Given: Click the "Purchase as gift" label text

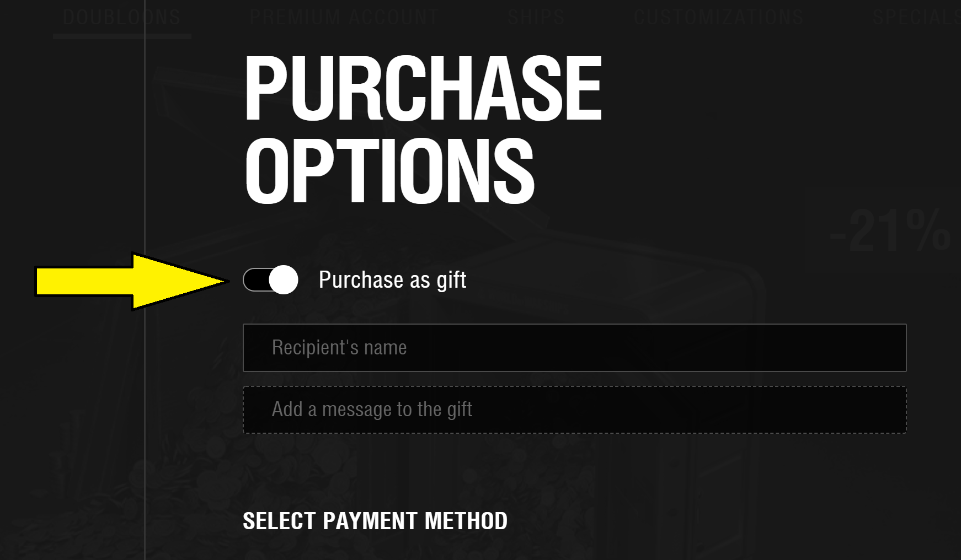Looking at the screenshot, I should click(x=392, y=280).
